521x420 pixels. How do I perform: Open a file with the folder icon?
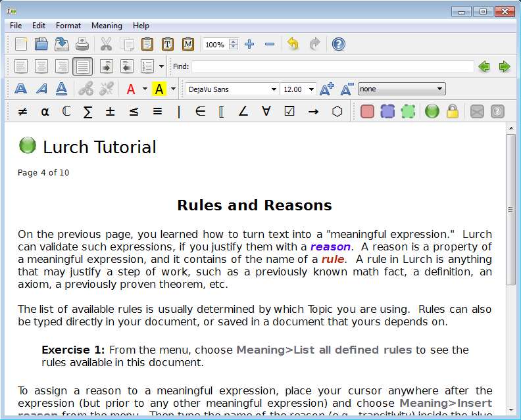[41, 44]
